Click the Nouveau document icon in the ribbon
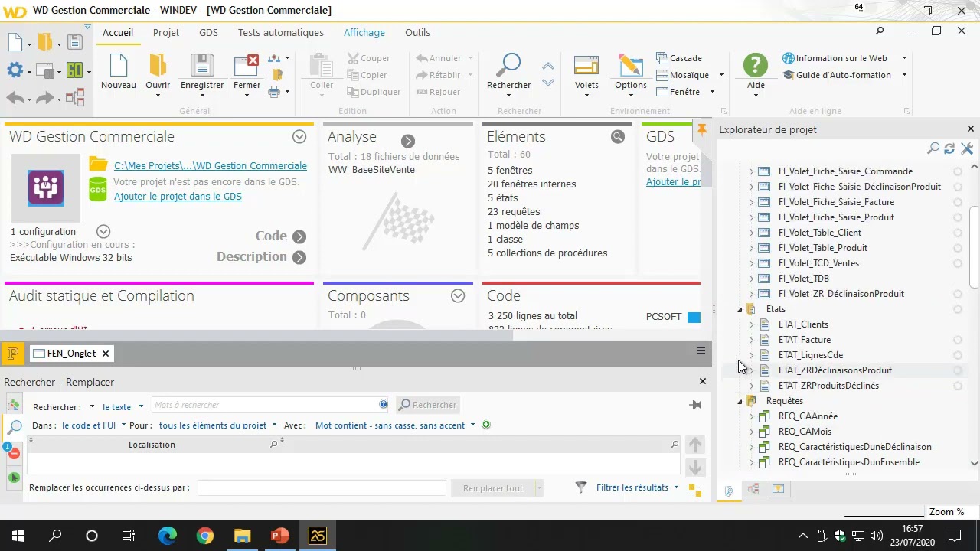This screenshot has height=551, width=980. pos(119,66)
